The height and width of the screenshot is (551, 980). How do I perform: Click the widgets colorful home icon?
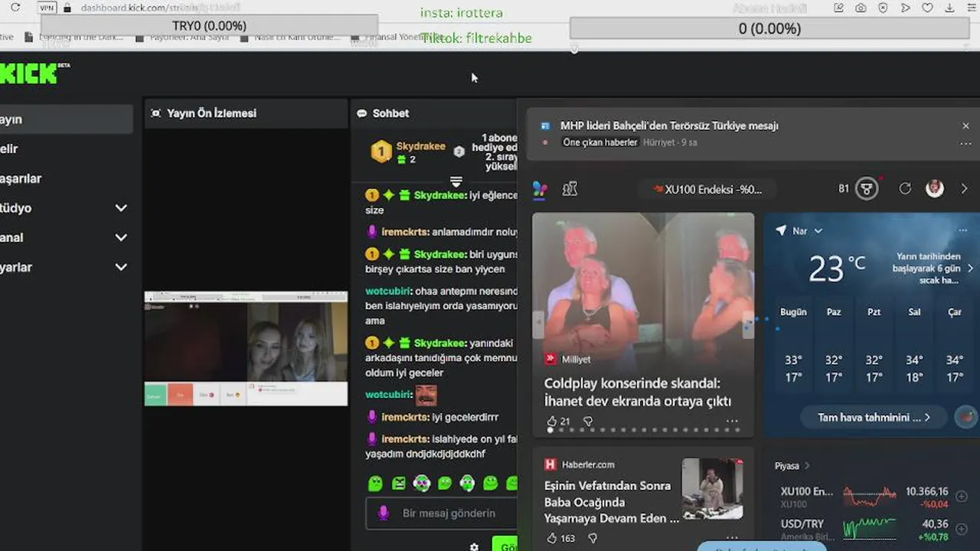[x=540, y=189]
